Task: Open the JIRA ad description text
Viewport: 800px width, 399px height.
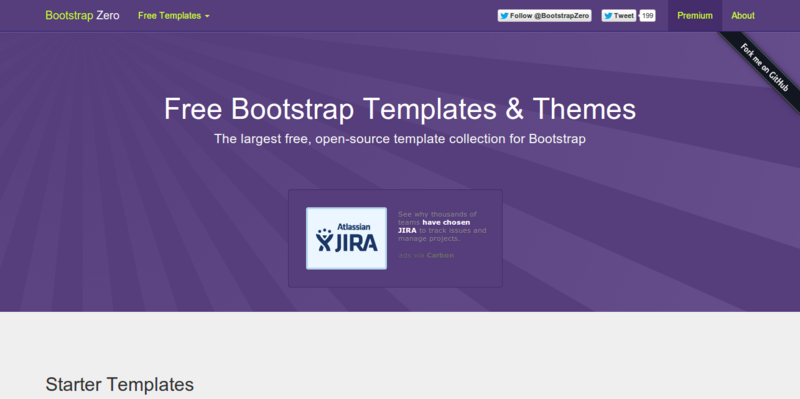Action: [x=442, y=226]
